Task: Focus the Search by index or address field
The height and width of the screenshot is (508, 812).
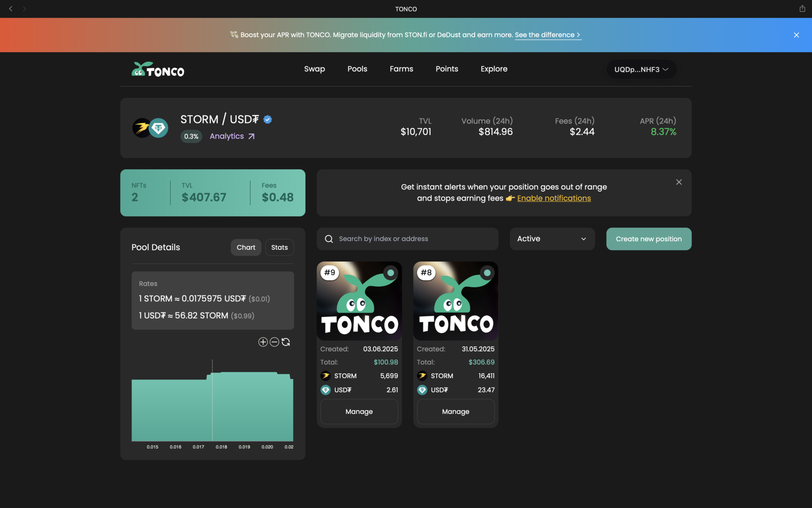Action: (407, 239)
